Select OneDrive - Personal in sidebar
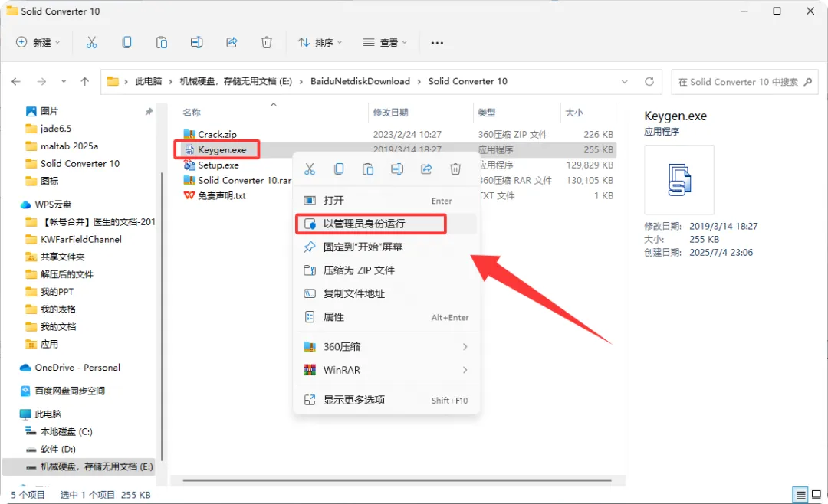The width and height of the screenshot is (828, 504). click(77, 368)
